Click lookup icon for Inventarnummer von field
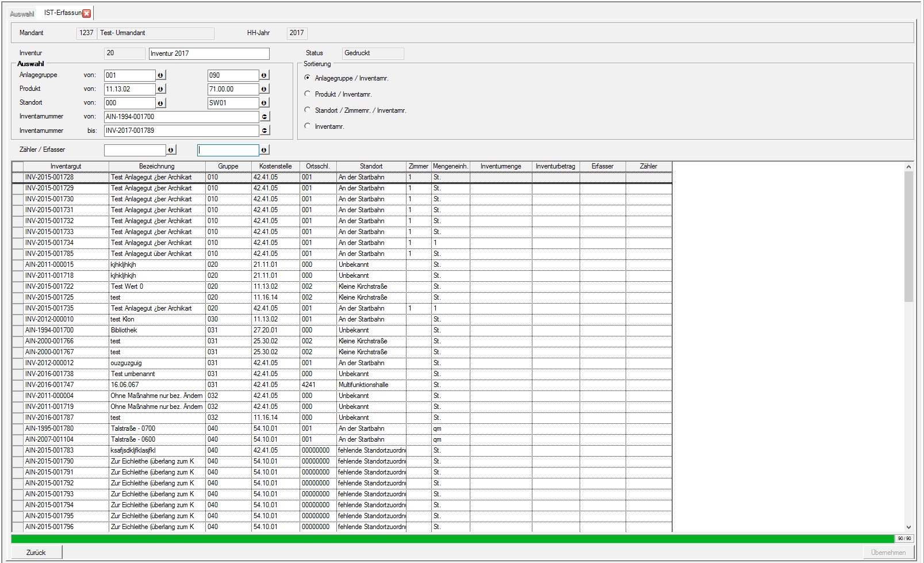Screen dimensions: 924x563 tap(264, 117)
